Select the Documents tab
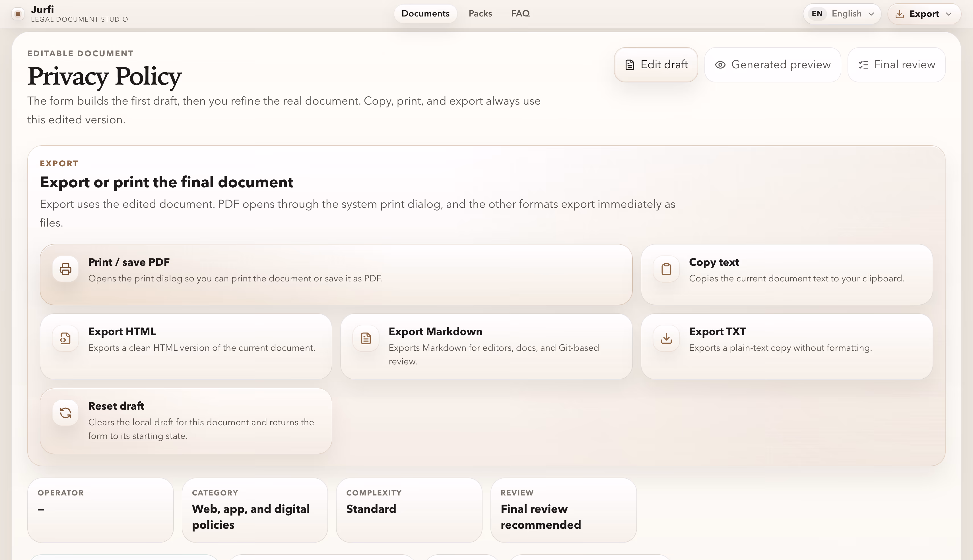973x560 pixels. point(425,13)
